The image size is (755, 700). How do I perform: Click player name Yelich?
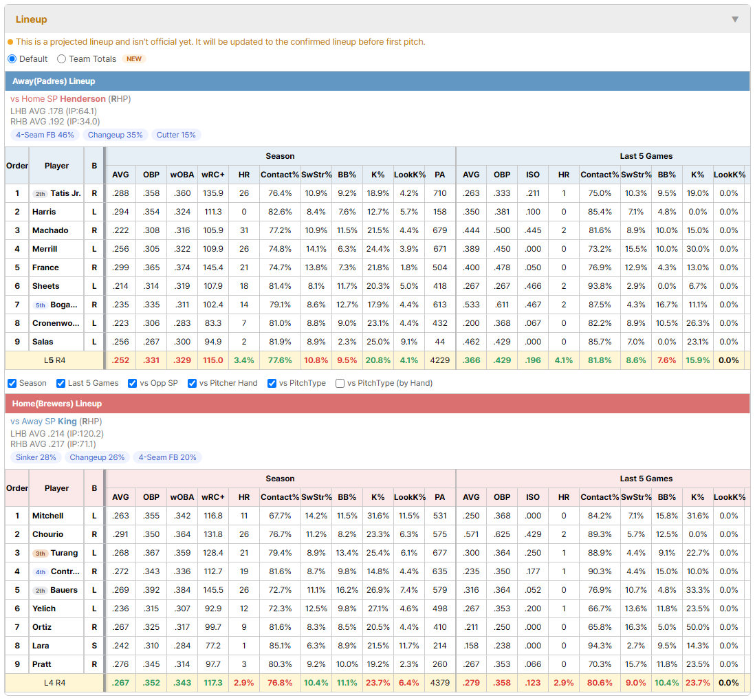(44, 609)
